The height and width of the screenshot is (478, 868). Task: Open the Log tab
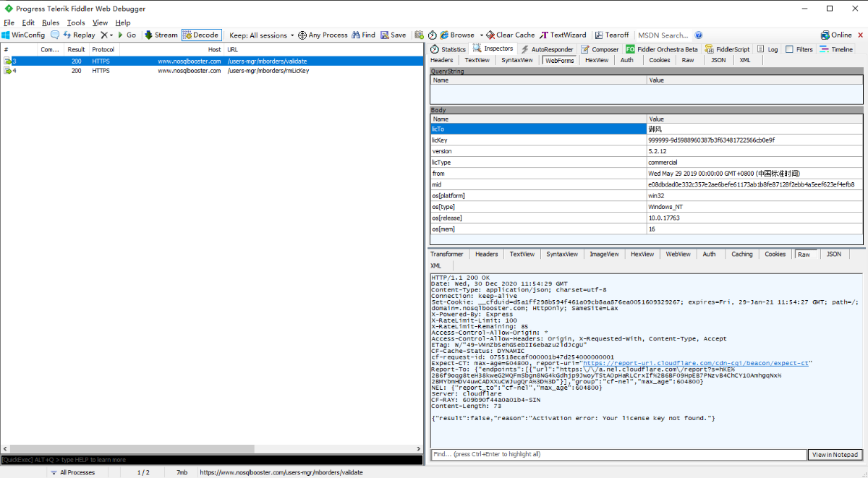click(767, 49)
